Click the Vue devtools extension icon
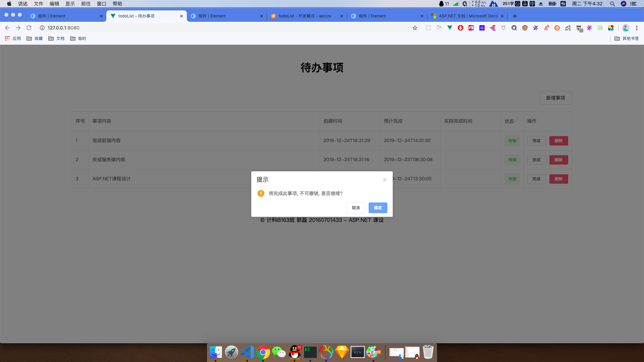This screenshot has height=362, width=644. [x=450, y=28]
